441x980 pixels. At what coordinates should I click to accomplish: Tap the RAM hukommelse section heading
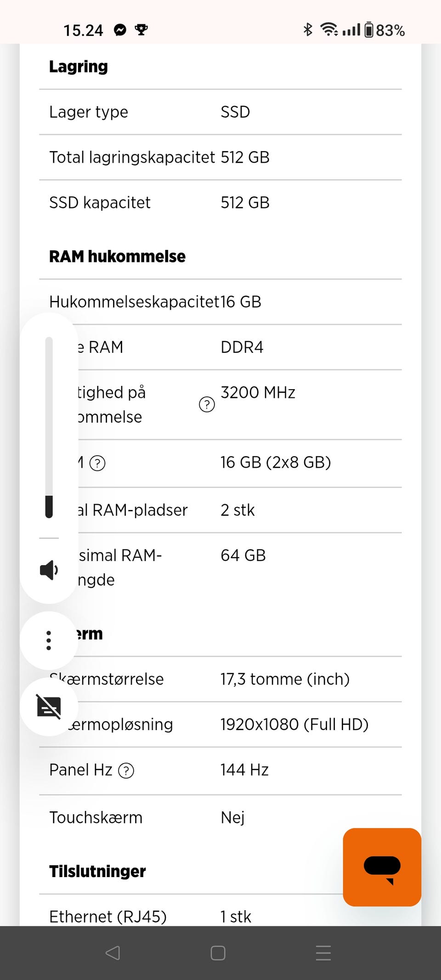coord(117,256)
